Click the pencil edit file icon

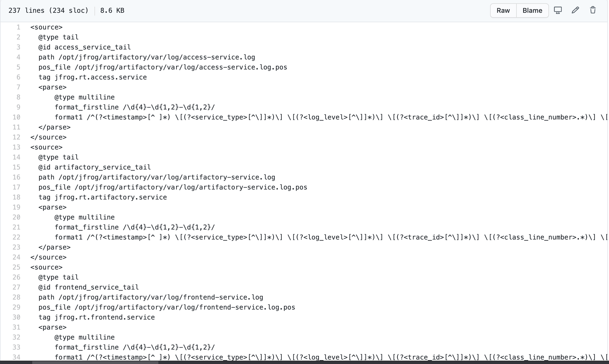point(575,10)
